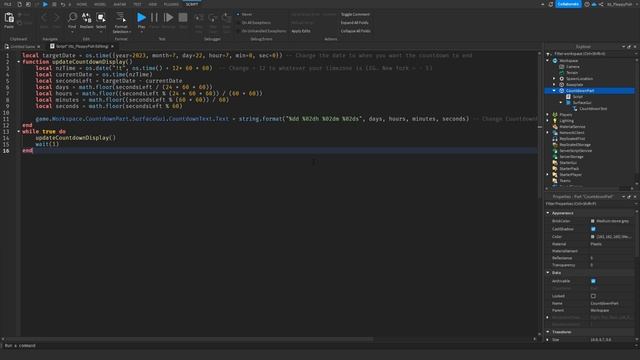
Task: Click quick-access play icon in title bar
Action: [45, 4]
